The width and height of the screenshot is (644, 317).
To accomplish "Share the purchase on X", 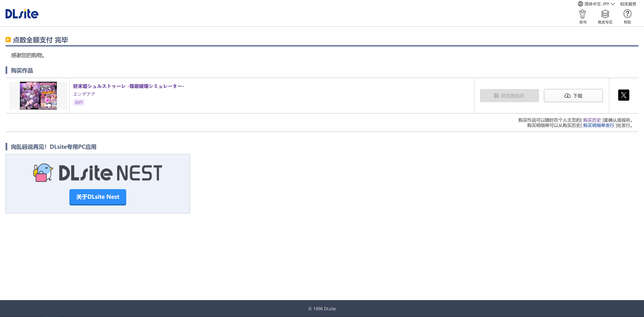I will click(x=624, y=95).
